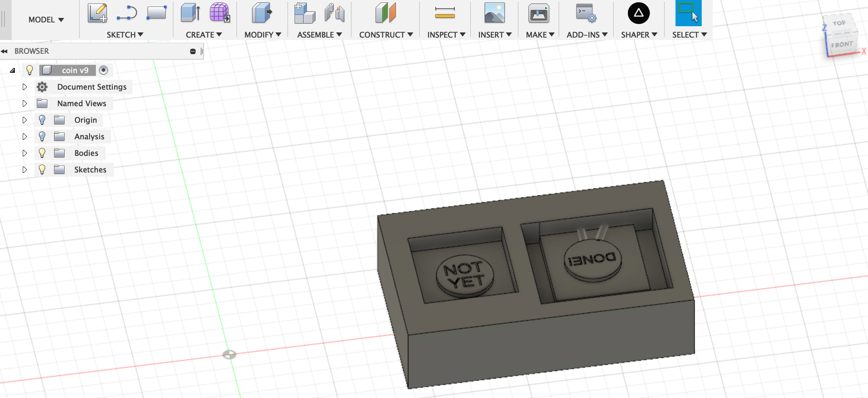Expand the Bodies folder tree arrow

coord(24,153)
